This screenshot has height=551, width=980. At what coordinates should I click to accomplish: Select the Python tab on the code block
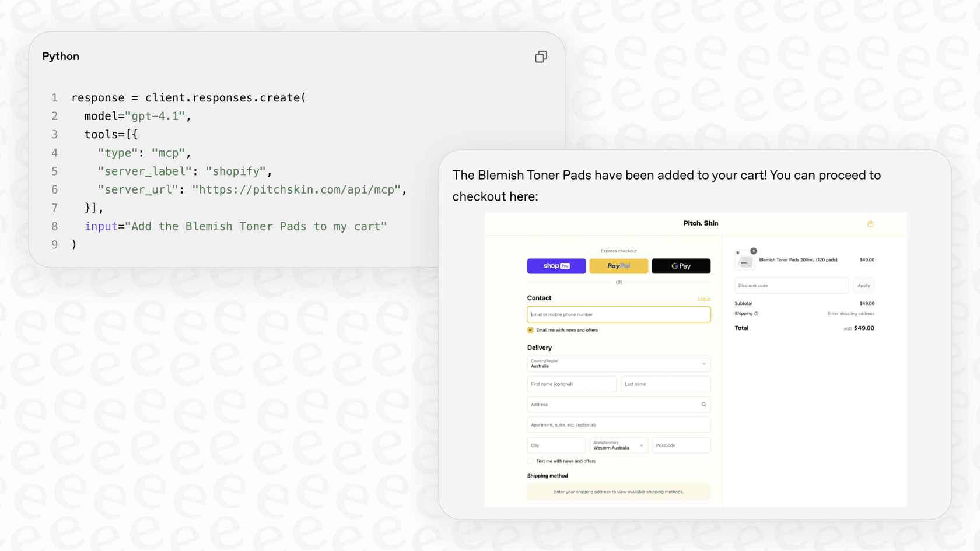[x=60, y=56]
